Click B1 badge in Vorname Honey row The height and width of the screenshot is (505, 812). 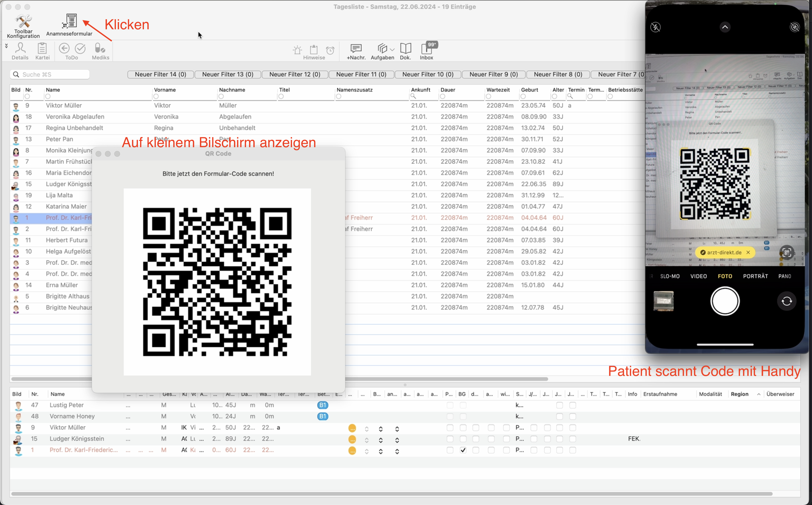322,416
